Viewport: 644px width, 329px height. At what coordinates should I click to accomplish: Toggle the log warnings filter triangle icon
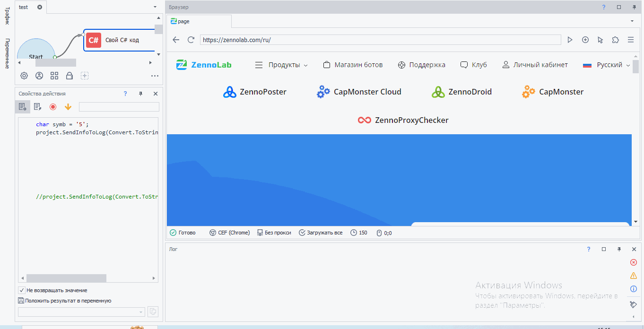(x=634, y=276)
